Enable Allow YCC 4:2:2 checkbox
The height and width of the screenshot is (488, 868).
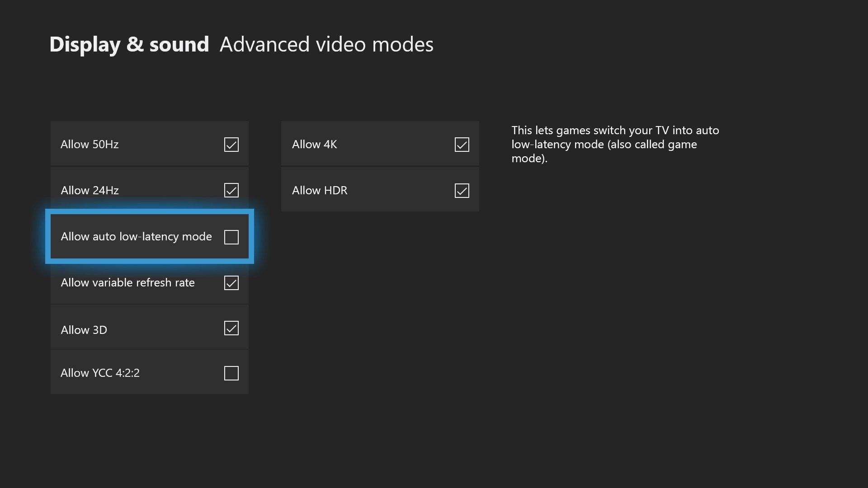(x=231, y=373)
